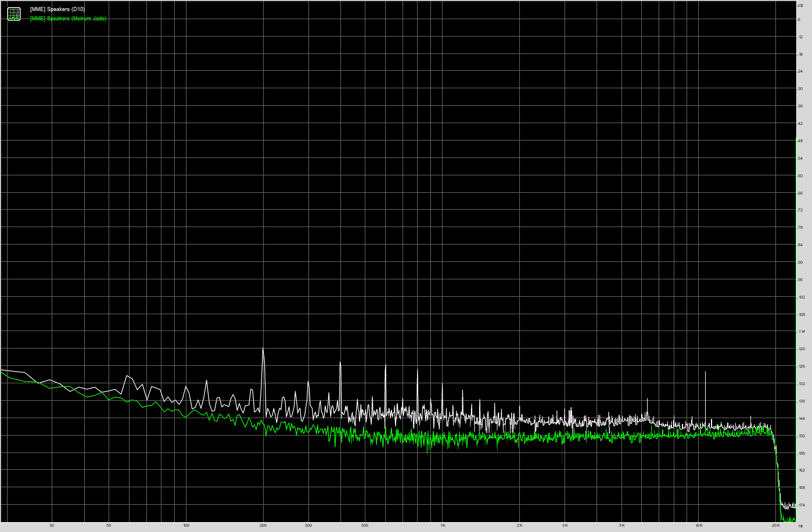Click the Hz unit label at bottom right
This screenshot has height=532, width=812.
(x=801, y=526)
